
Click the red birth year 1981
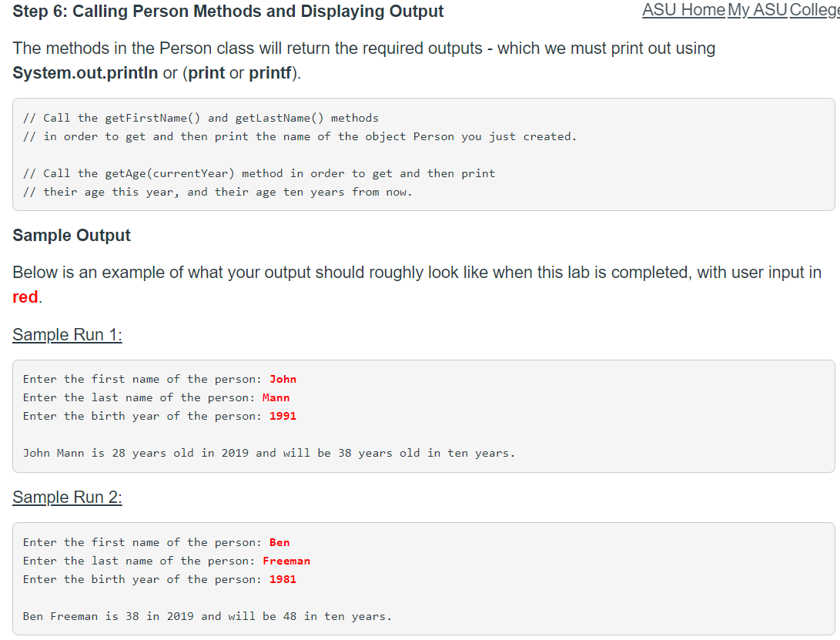click(x=282, y=579)
